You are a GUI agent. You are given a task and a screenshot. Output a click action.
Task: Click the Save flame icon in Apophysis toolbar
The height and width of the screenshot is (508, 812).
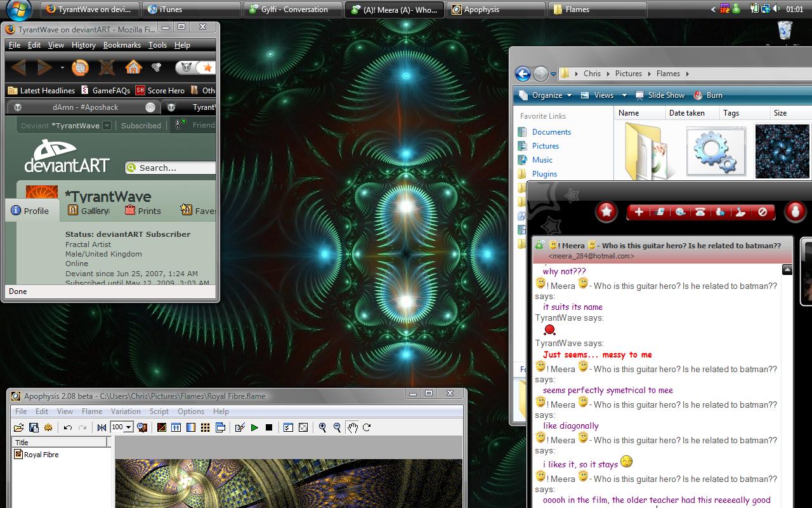(34, 428)
